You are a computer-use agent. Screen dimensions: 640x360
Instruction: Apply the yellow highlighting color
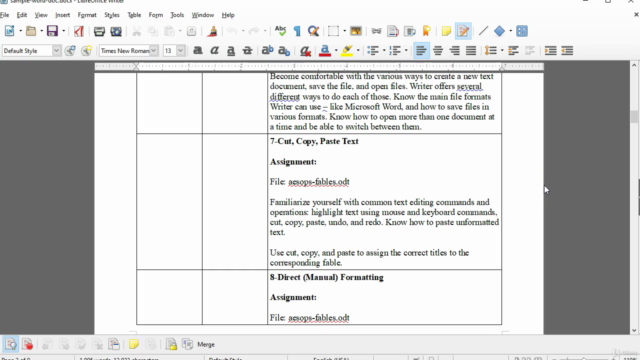[347, 51]
